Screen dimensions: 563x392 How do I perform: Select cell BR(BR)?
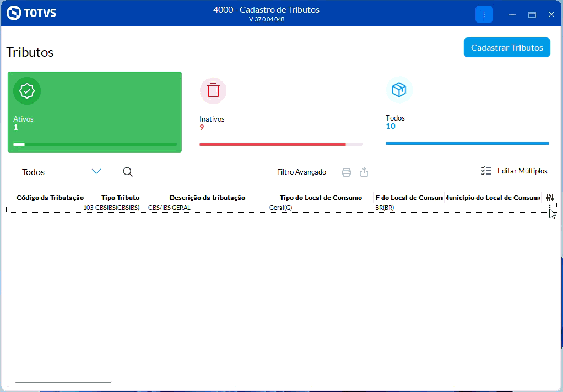[x=409, y=208]
